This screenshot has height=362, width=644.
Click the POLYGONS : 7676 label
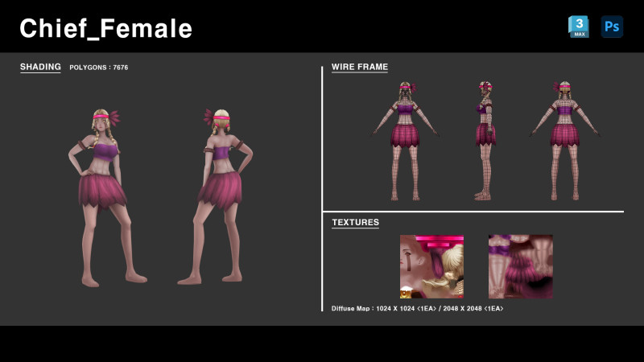98,68
